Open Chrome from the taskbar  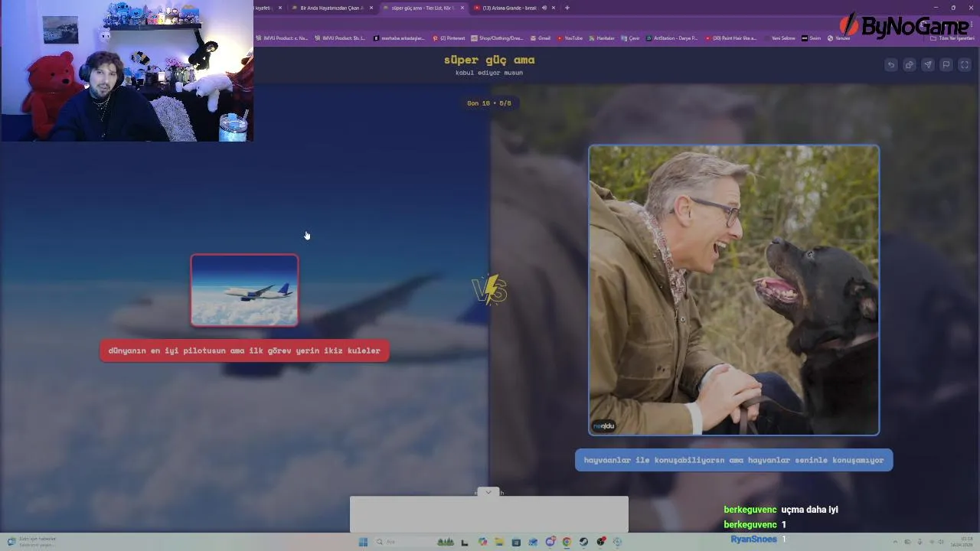[567, 542]
